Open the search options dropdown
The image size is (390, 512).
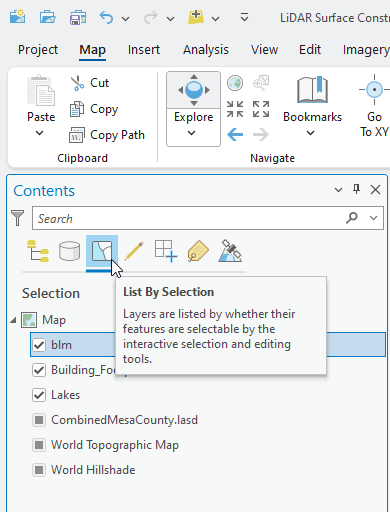pyautogui.click(x=373, y=218)
